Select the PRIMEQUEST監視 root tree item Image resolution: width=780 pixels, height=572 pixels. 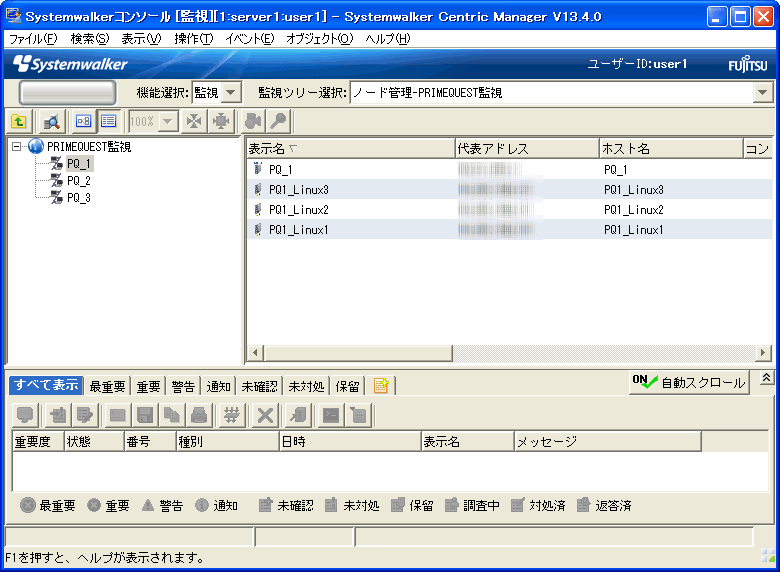click(x=89, y=147)
